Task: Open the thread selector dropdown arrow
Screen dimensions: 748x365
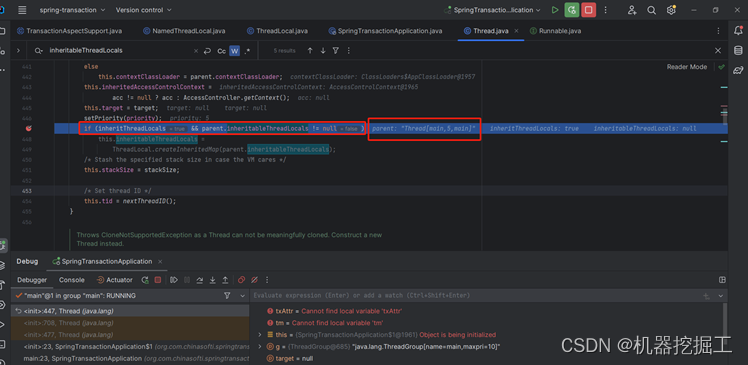Action: coord(242,296)
